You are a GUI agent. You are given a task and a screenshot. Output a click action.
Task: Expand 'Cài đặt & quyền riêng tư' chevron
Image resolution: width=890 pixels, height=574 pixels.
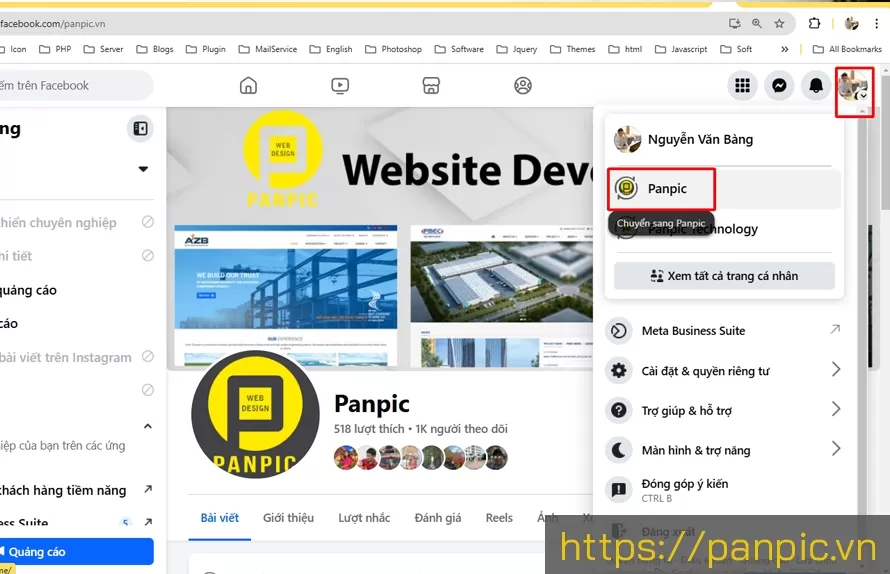pyautogui.click(x=836, y=370)
